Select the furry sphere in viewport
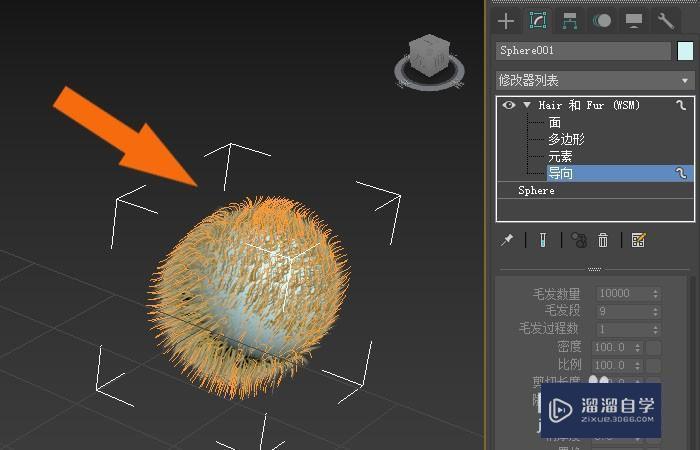Image resolution: width=700 pixels, height=450 pixels. tap(250, 297)
